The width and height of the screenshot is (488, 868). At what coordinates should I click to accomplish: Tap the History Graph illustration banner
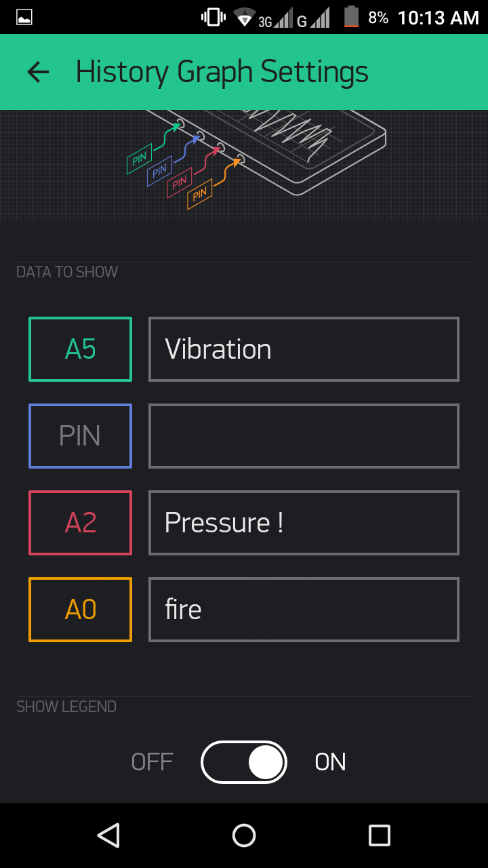(244, 165)
